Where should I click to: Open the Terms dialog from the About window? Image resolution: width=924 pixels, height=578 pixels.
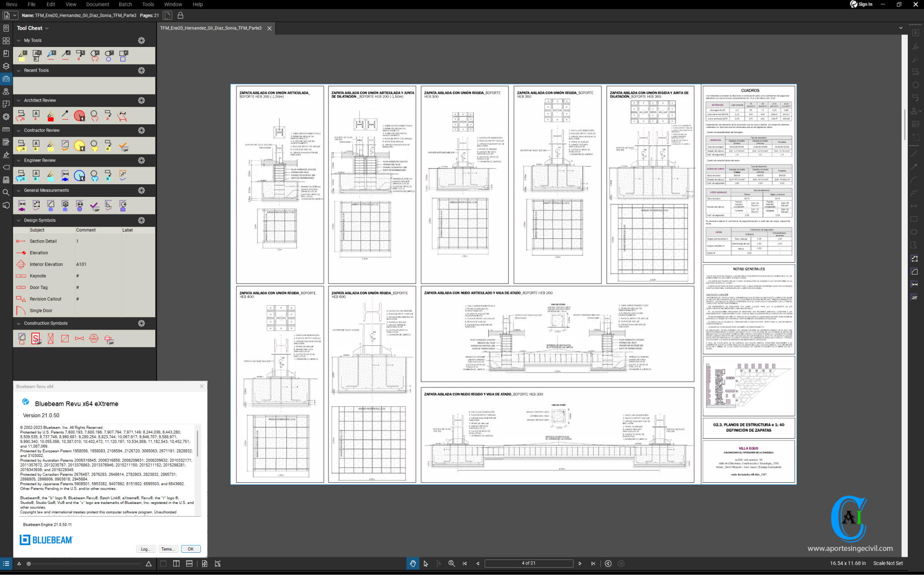tap(168, 549)
